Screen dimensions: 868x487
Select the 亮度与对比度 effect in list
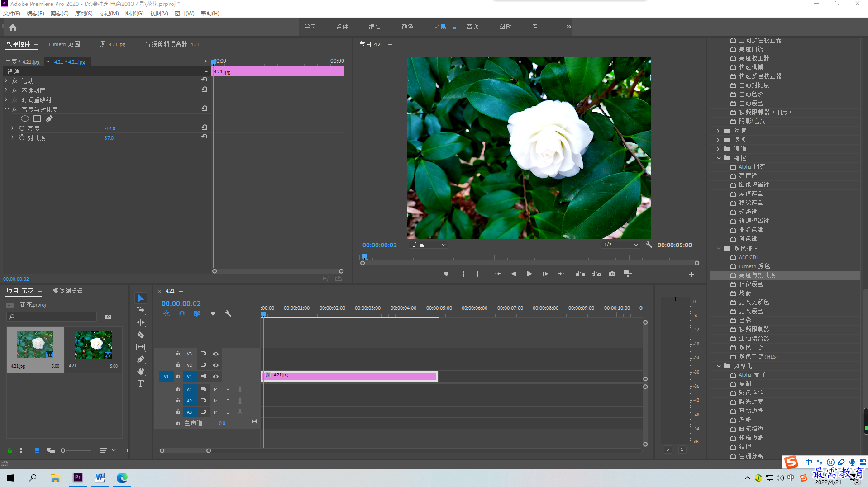tap(785, 275)
